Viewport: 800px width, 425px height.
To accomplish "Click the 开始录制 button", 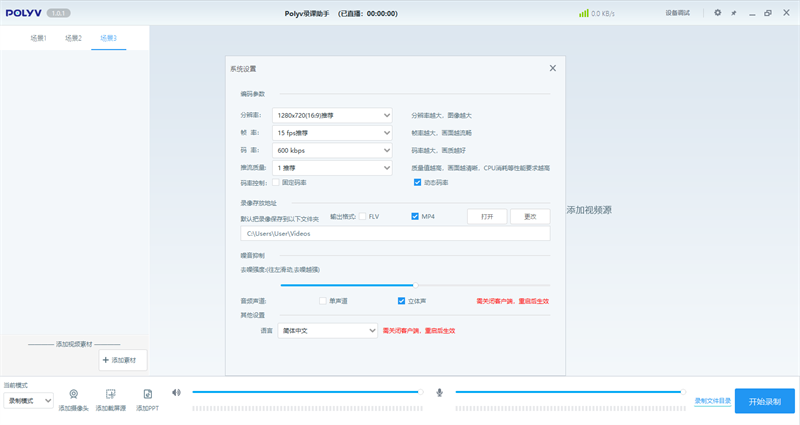I will click(764, 400).
